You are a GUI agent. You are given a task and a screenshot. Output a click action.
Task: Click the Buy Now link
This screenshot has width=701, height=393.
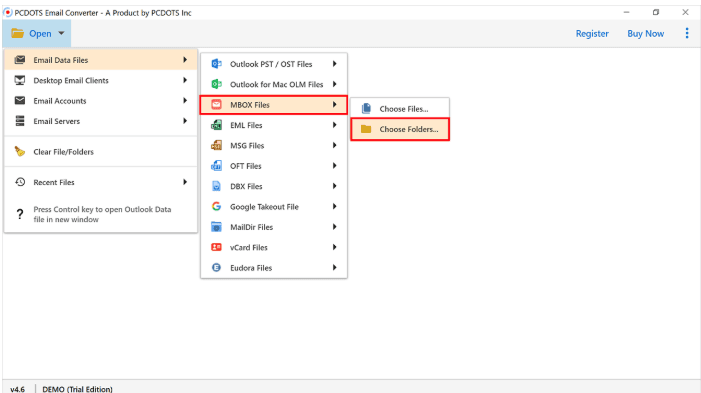click(x=646, y=34)
